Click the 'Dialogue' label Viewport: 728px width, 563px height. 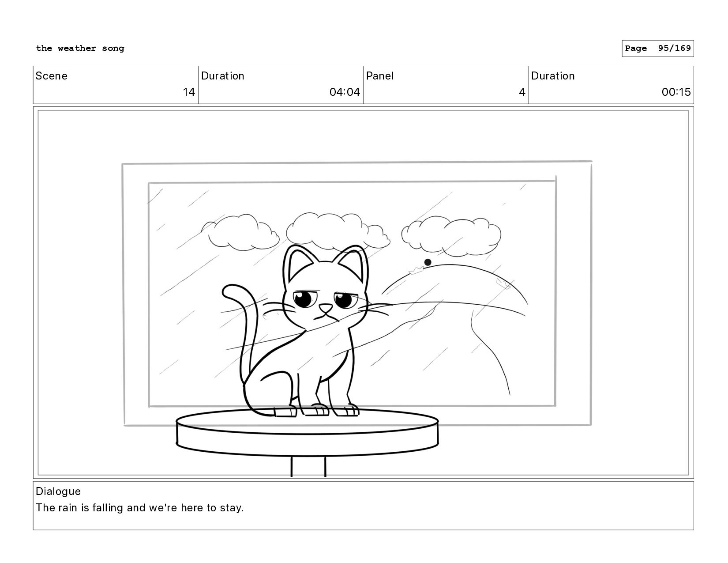(58, 491)
